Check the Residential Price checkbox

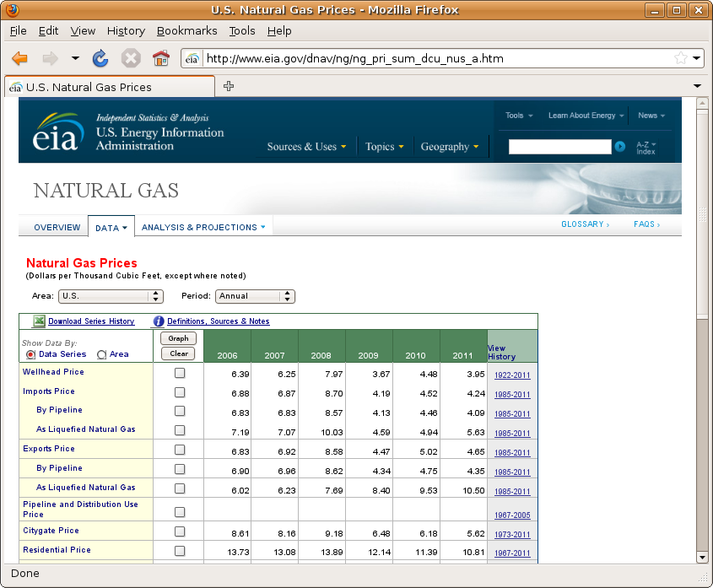[180, 551]
